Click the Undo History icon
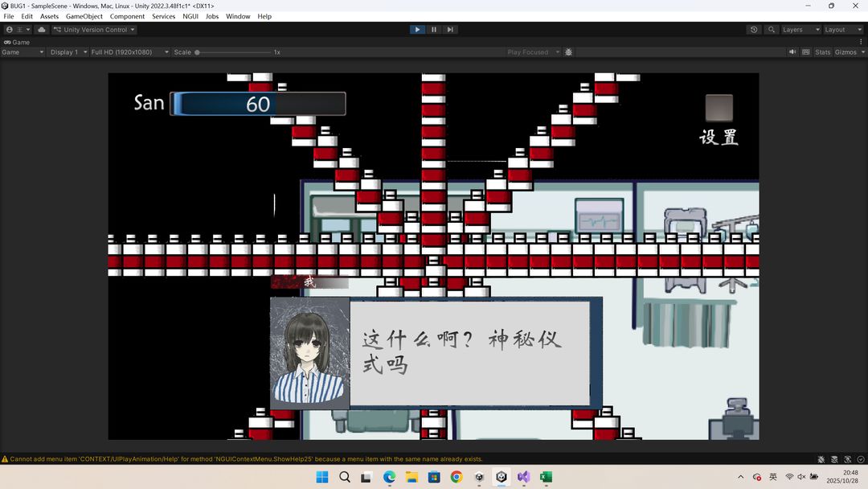The height and width of the screenshot is (489, 868). [x=754, y=30]
